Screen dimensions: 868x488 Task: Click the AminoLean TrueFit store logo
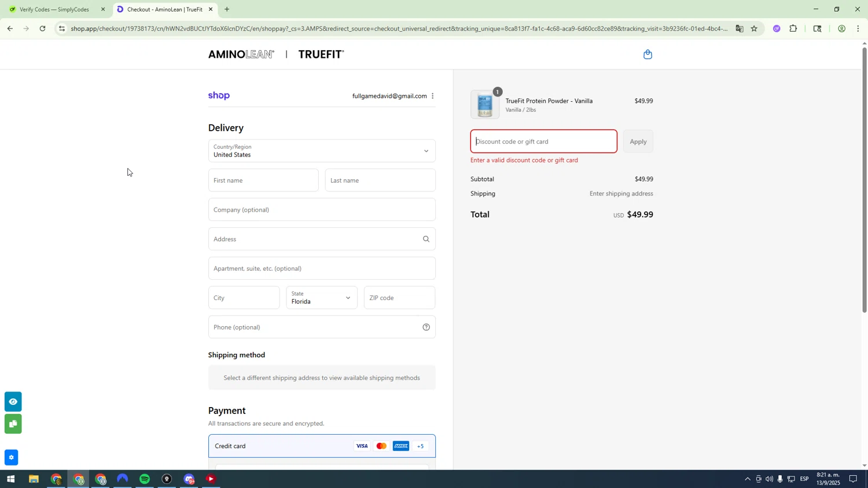(x=276, y=54)
